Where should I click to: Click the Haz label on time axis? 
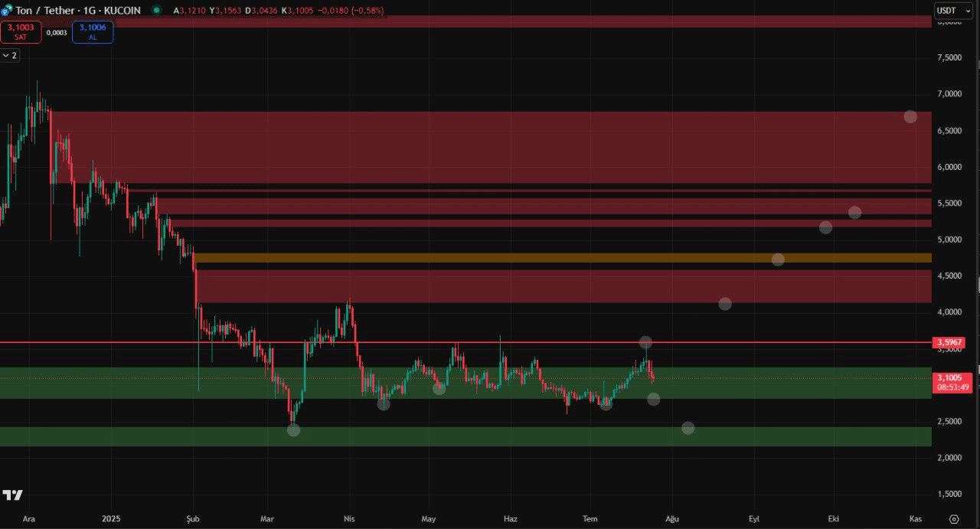pyautogui.click(x=510, y=519)
